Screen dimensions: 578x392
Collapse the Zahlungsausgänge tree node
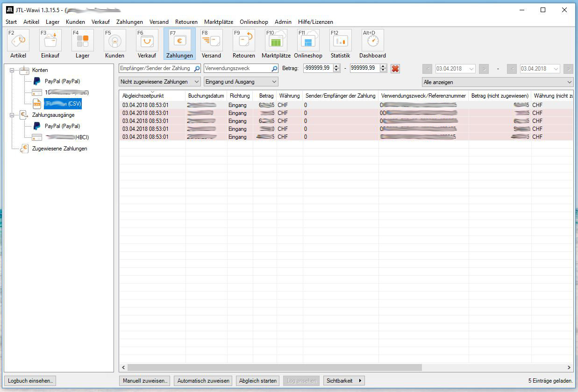pos(12,115)
